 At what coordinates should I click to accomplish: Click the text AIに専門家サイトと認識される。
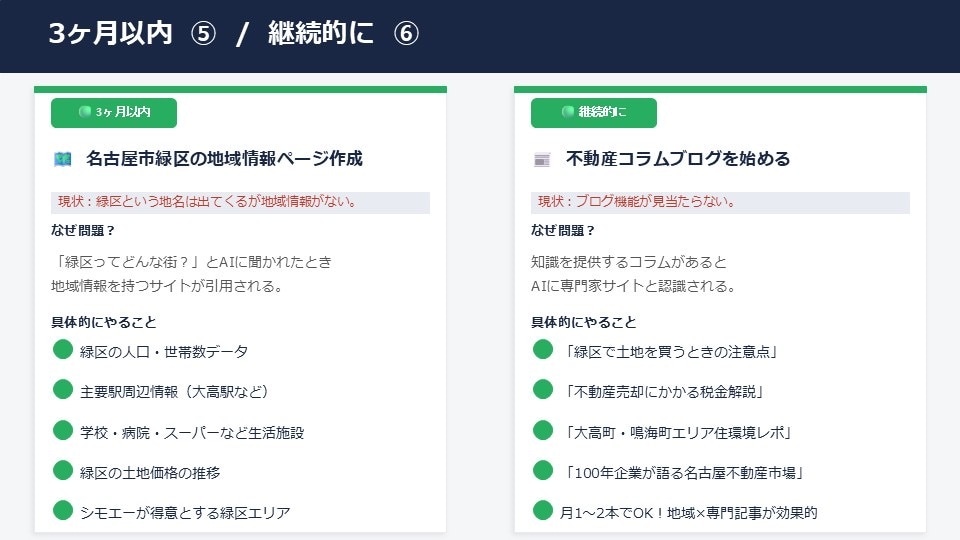point(633,286)
